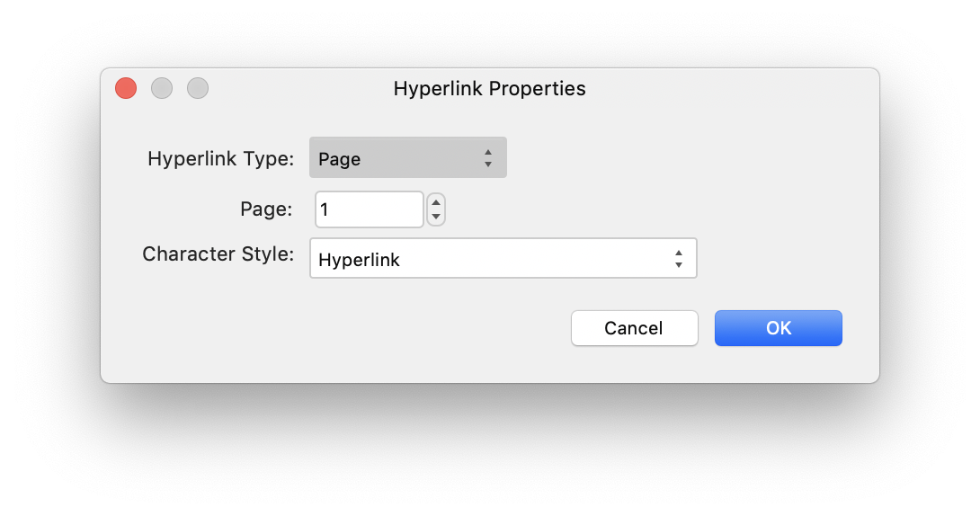
Task: Decrement the Page number with the down arrow
Action: [436, 217]
